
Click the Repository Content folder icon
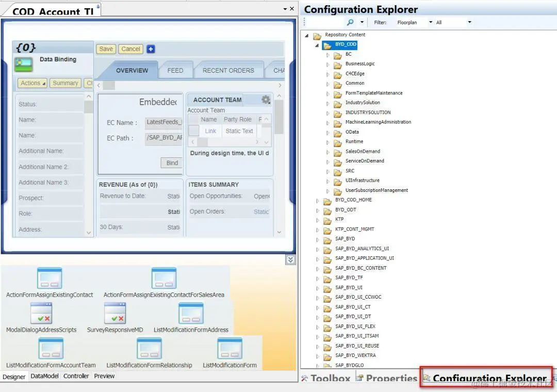(317, 36)
